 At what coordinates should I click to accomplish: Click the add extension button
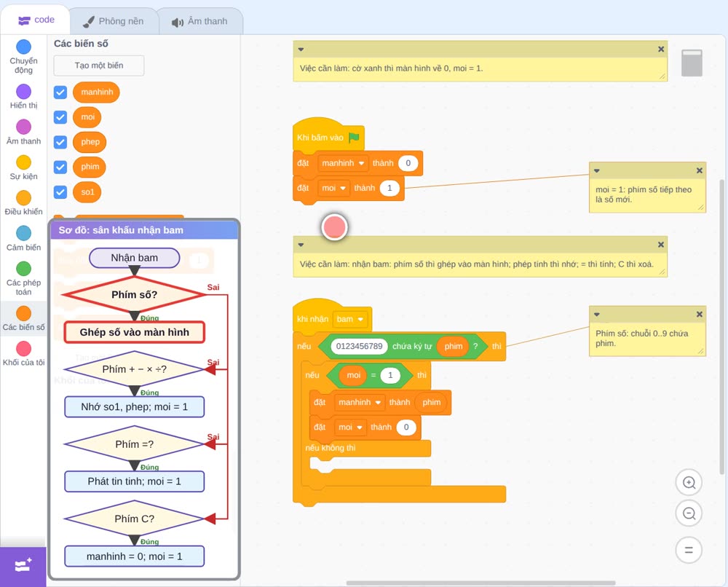[23, 566]
